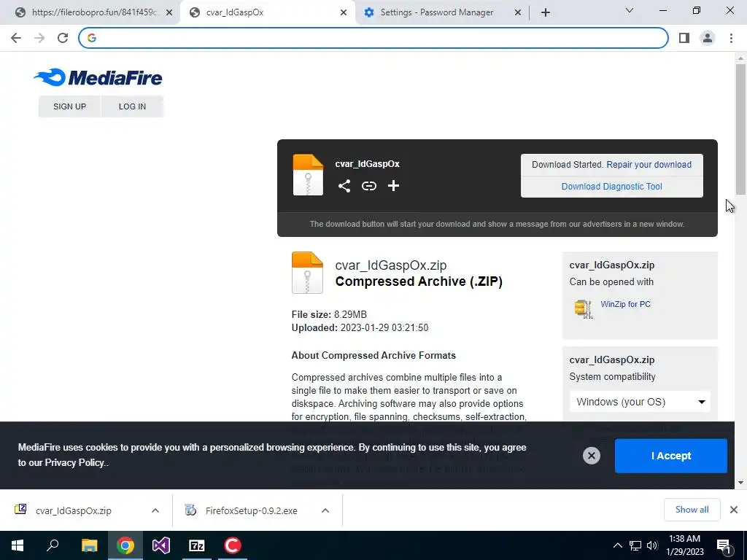
Task: Close the downloads bar
Action: [x=734, y=510]
